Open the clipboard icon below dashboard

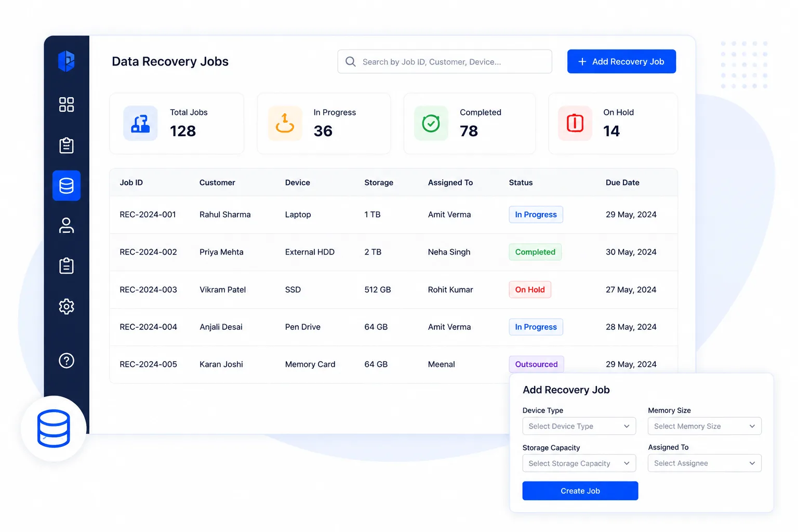pyautogui.click(x=66, y=145)
